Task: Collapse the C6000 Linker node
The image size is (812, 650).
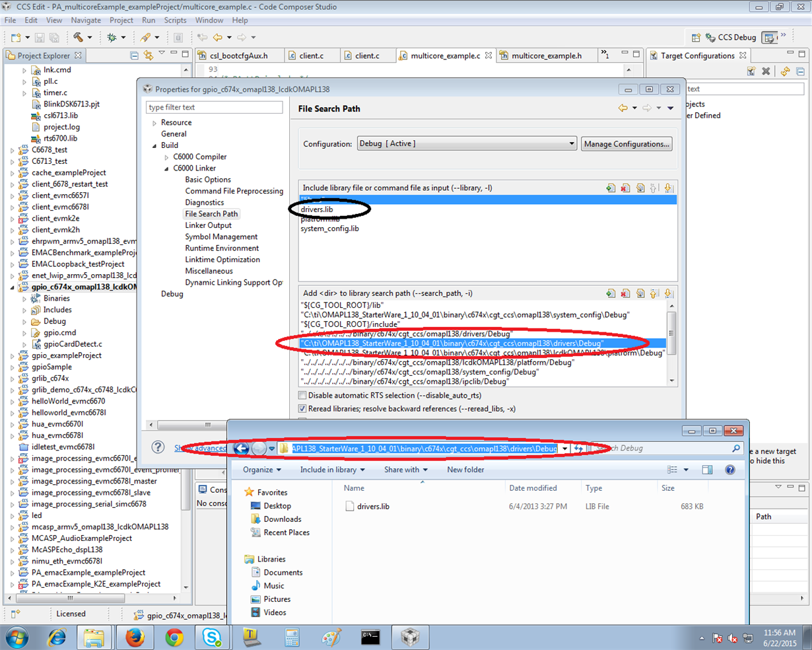Action: pos(166,168)
